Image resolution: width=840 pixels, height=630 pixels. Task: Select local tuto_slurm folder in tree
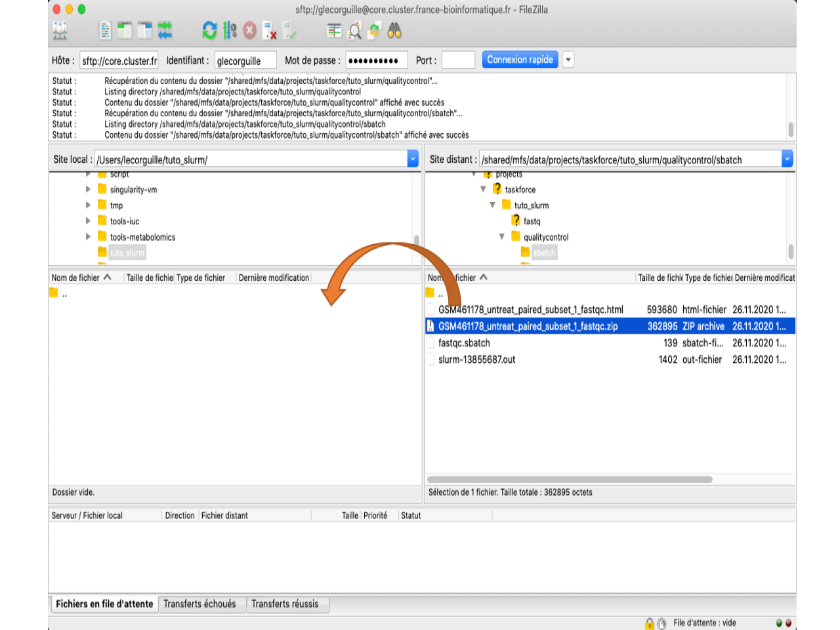point(127,253)
